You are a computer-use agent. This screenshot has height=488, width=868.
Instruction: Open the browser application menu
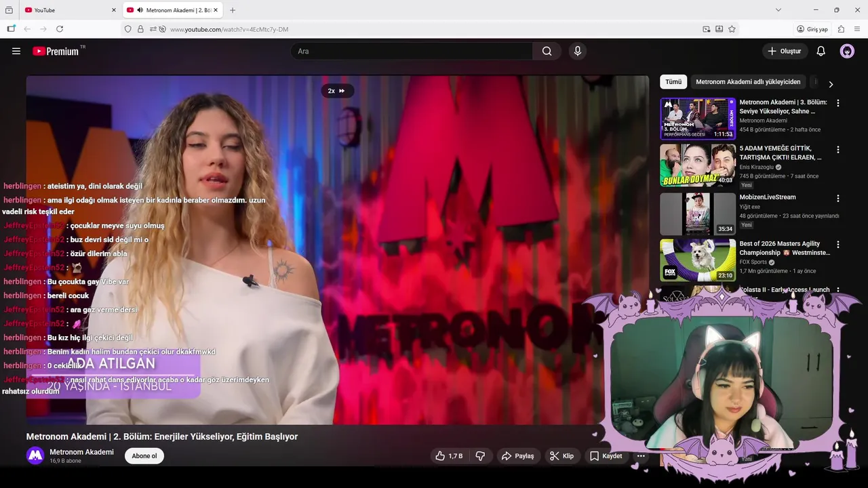coord(857,29)
